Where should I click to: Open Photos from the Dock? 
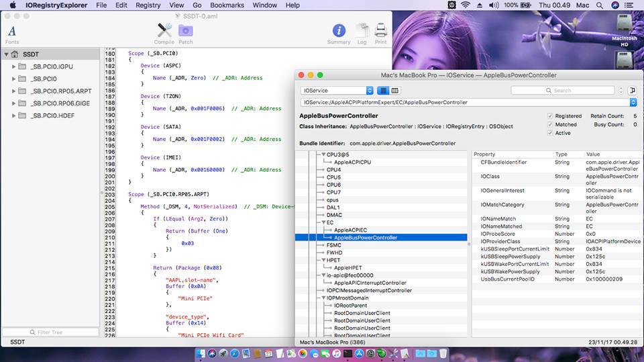click(x=303, y=353)
